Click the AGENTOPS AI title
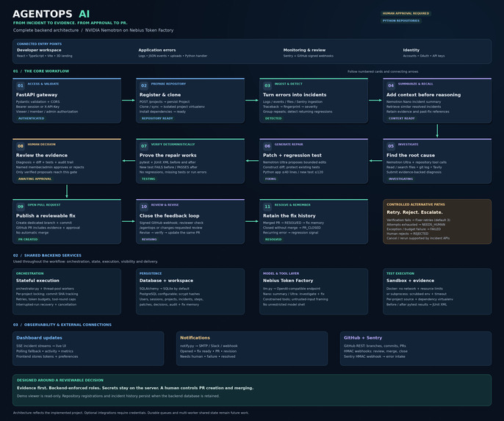 [51, 14]
